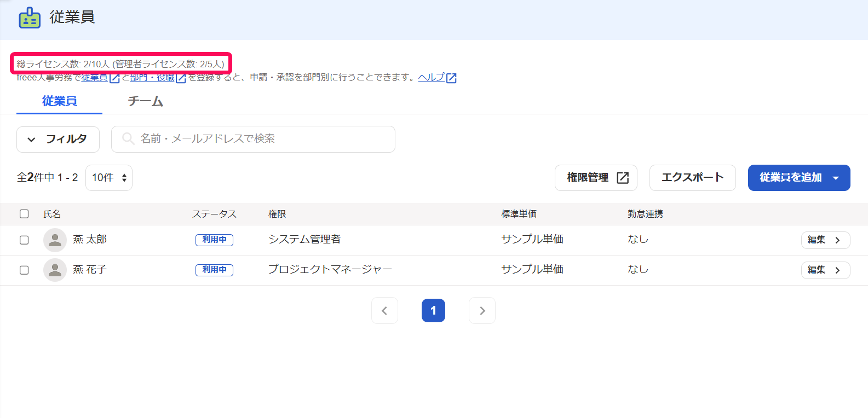The image size is (868, 418).
Task: Click the プロジェクトマネージャー cell
Action: point(330,270)
